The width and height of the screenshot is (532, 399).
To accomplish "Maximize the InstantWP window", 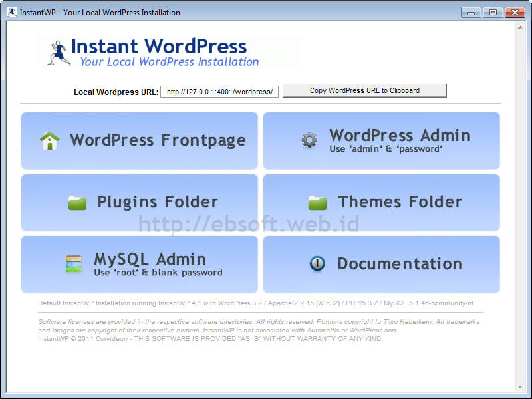I will click(493, 13).
